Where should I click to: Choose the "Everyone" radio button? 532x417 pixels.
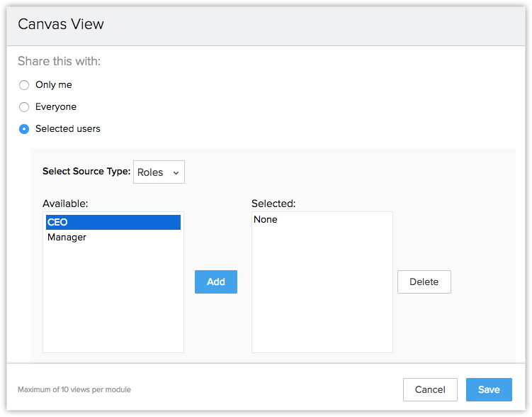24,107
